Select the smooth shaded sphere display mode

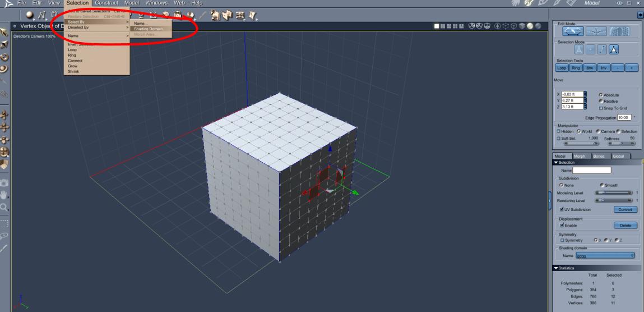coord(530,26)
